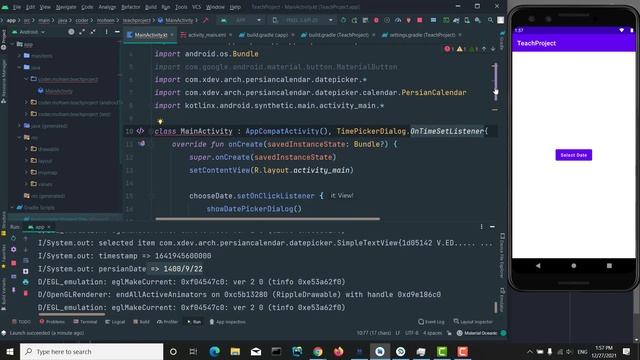This screenshot has width=640, height=360.
Task: Go to next highlighted error arrow
Action: tap(493, 49)
